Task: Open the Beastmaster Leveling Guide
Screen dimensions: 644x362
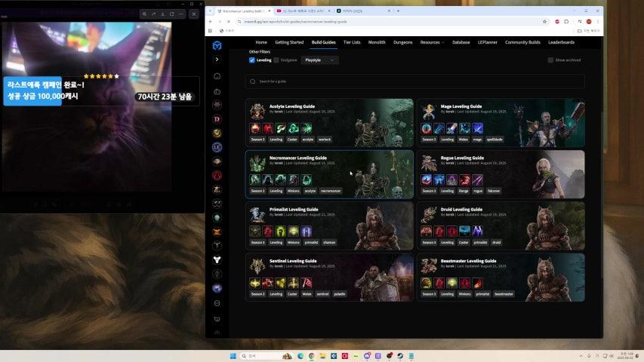Action: coord(501,277)
